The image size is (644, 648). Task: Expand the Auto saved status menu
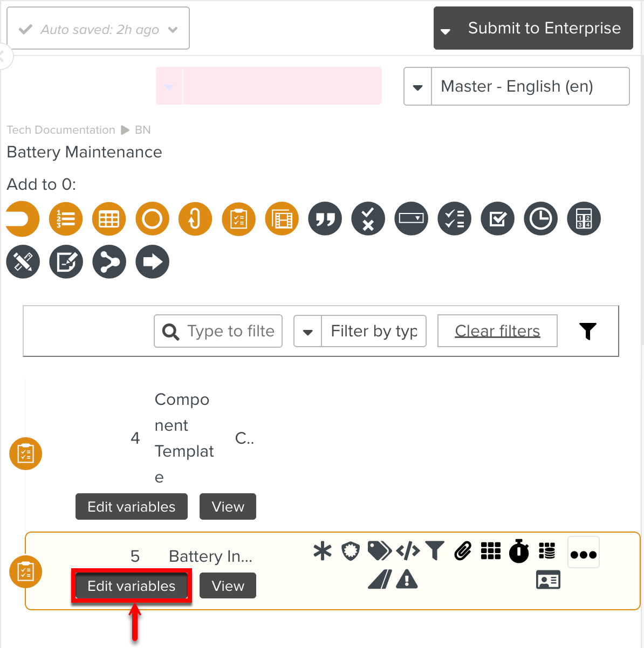173,30
